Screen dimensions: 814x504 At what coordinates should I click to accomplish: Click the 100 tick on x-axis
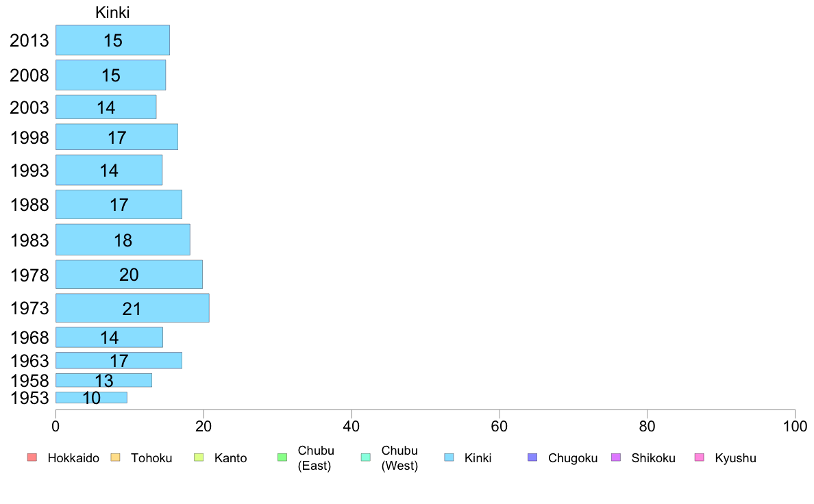pos(795,427)
